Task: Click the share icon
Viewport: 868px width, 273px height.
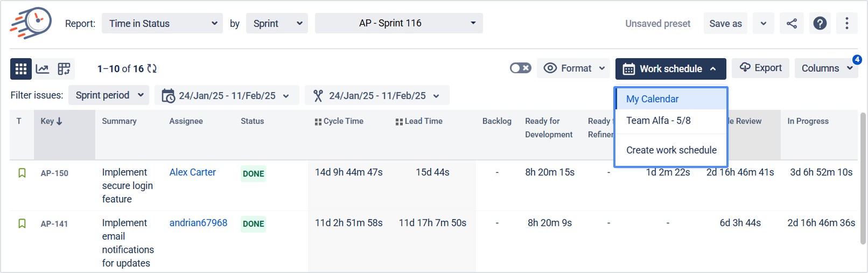Action: click(x=792, y=24)
